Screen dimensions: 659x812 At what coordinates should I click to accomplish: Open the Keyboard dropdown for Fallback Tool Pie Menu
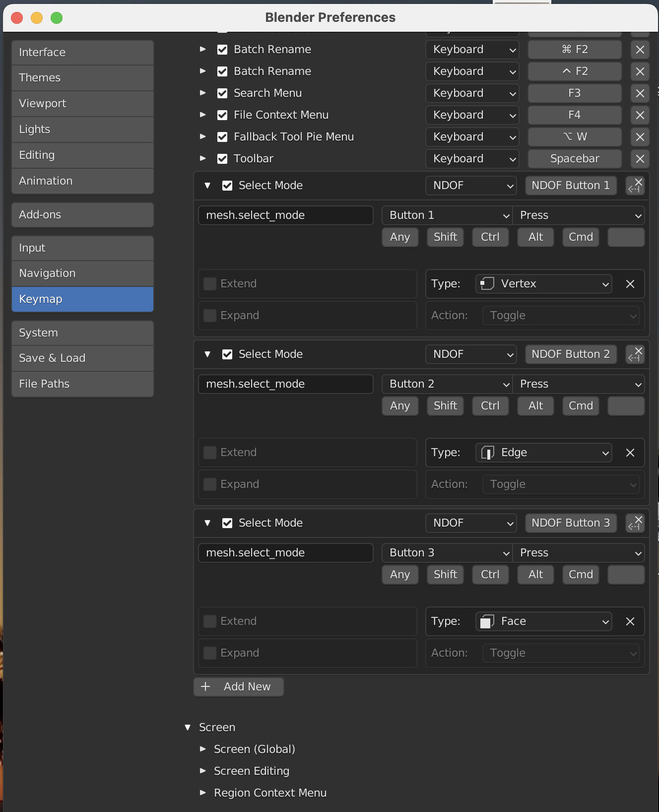[472, 137]
